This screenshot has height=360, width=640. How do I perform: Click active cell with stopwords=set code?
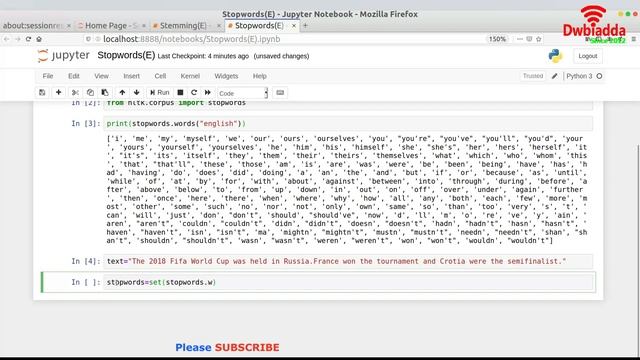[348, 282]
